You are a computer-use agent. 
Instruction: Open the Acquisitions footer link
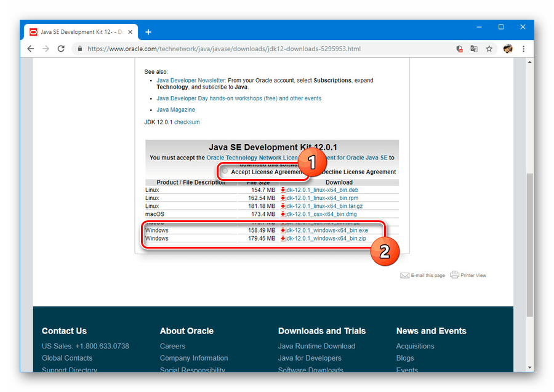(415, 346)
